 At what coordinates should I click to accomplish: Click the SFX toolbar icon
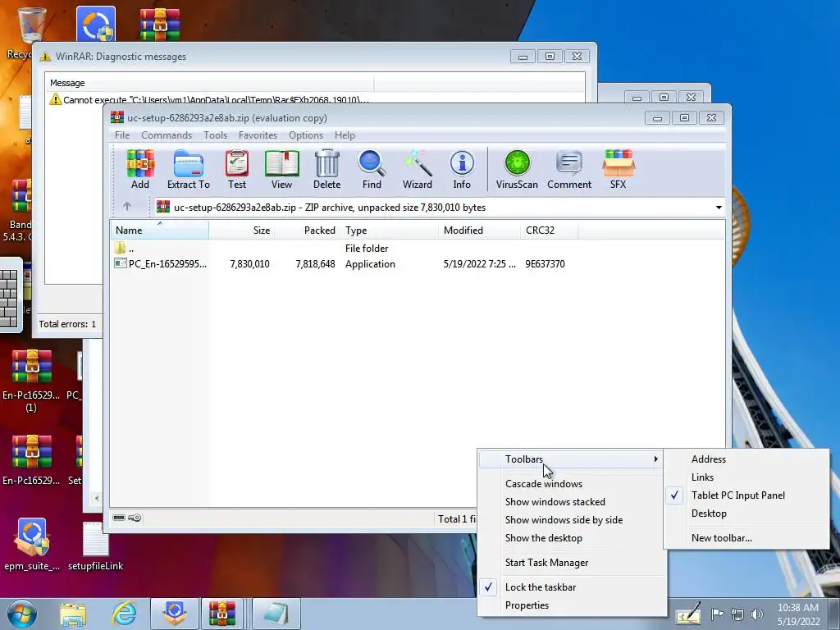tap(619, 169)
